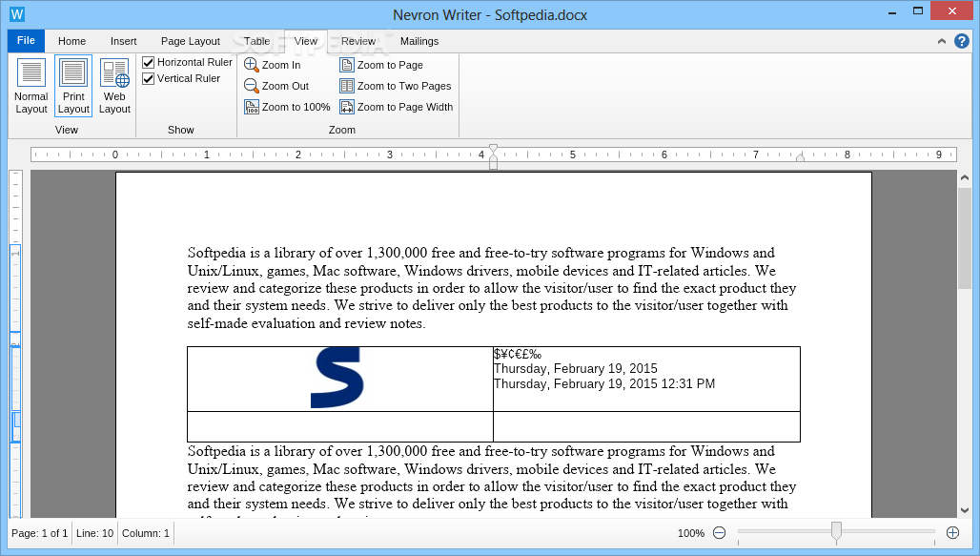This screenshot has width=980, height=556.
Task: Minimize the Nevron Writer window
Action: click(892, 11)
